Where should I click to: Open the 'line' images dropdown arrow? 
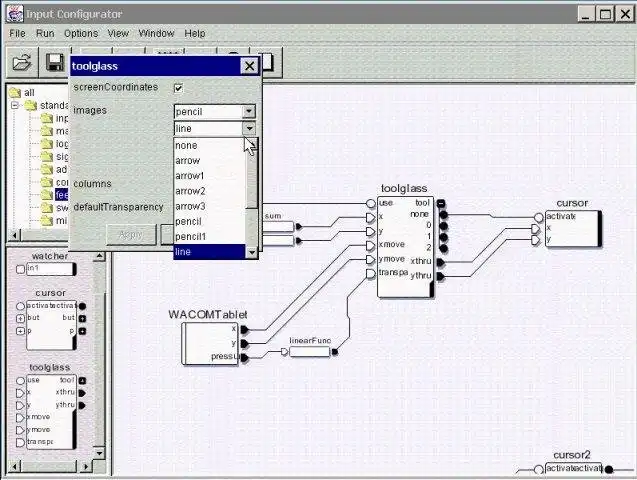[x=249, y=128]
